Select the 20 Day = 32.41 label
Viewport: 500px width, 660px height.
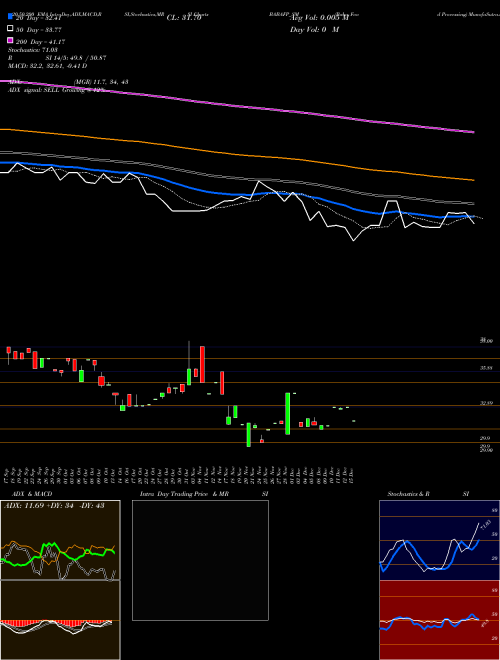[x=38, y=18]
